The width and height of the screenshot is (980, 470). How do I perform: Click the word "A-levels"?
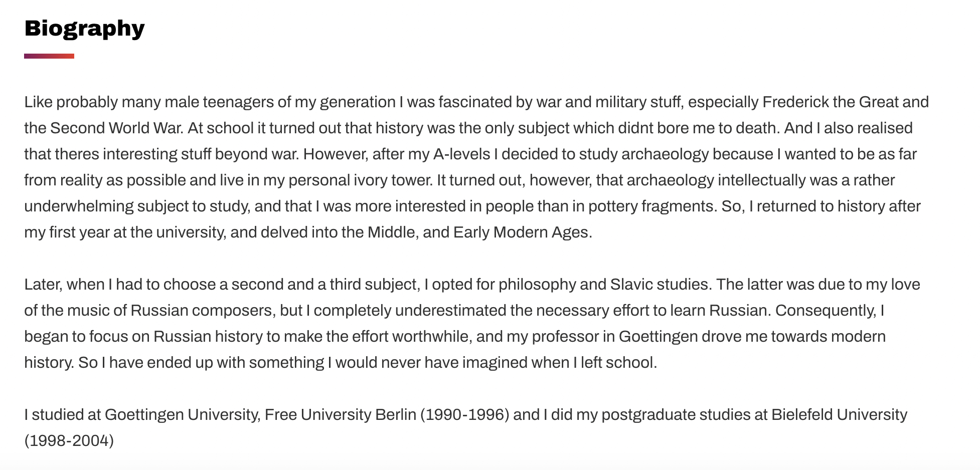(461, 154)
